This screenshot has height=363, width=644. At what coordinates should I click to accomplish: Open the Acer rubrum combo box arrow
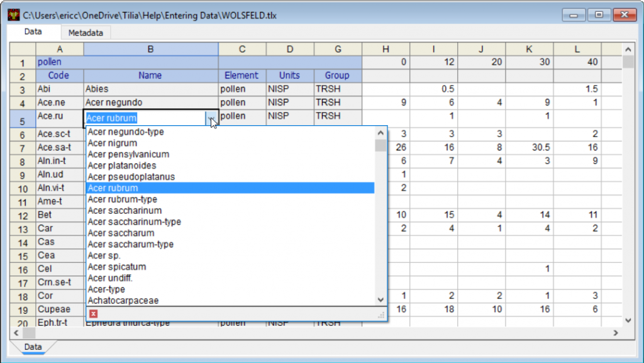click(211, 118)
